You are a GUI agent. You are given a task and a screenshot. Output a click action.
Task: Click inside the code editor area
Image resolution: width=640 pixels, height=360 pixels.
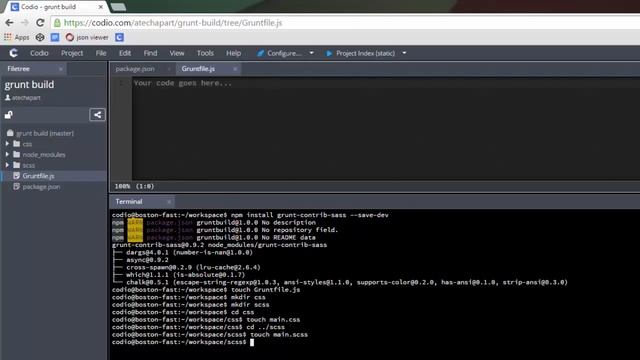386,129
